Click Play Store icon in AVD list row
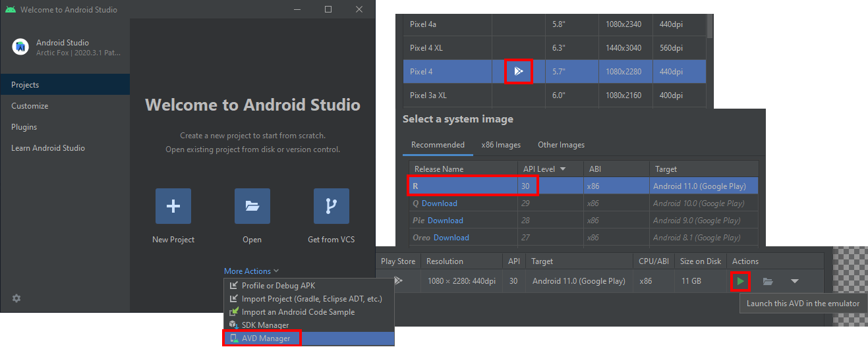 click(397, 281)
